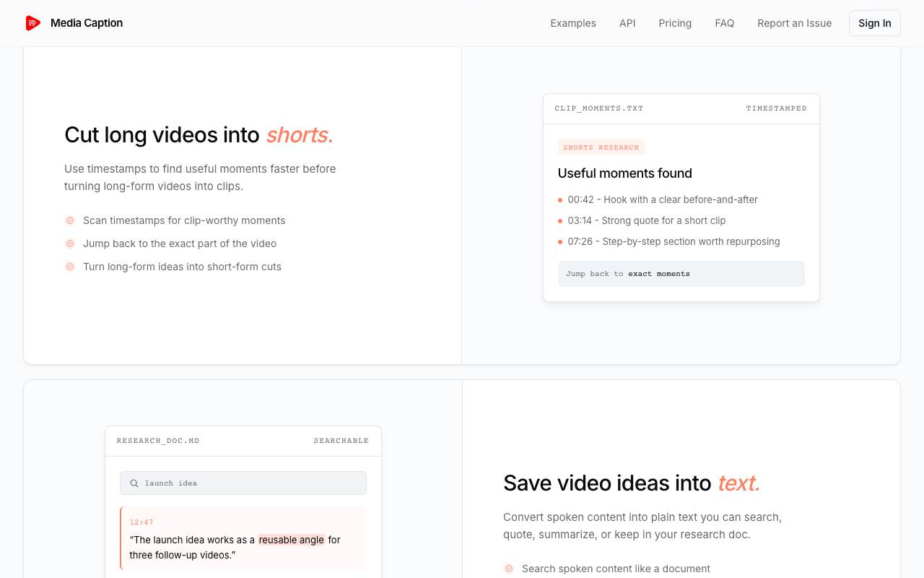Viewport: 924px width, 578px height.
Task: Click the 'Jump back to exact moments' box
Action: tap(681, 274)
